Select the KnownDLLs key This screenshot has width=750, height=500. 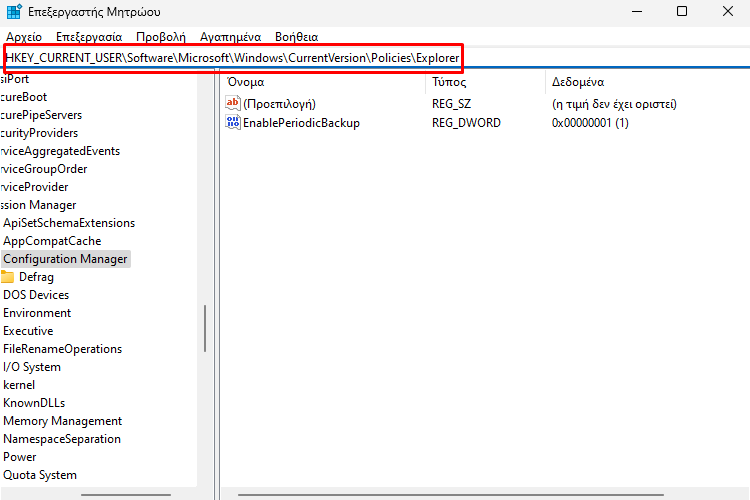pyautogui.click(x=34, y=403)
